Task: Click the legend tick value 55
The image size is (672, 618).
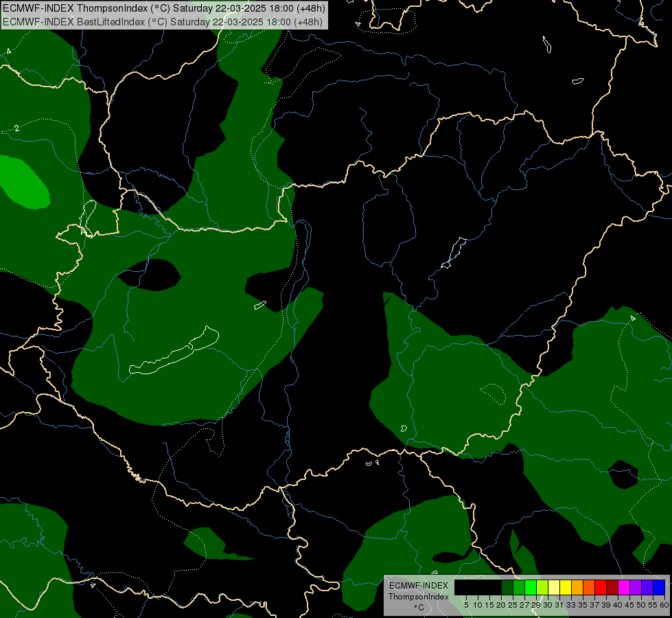Action: click(x=653, y=605)
